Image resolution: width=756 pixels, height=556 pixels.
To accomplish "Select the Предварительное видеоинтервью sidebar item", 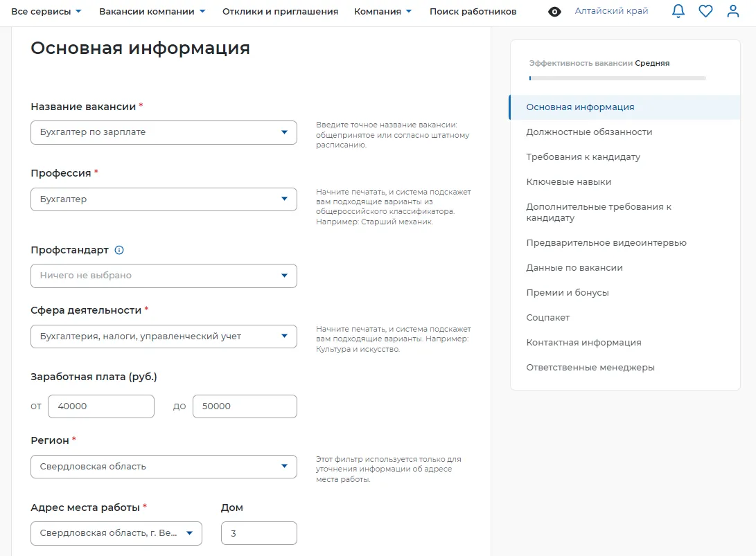I will [x=606, y=242].
